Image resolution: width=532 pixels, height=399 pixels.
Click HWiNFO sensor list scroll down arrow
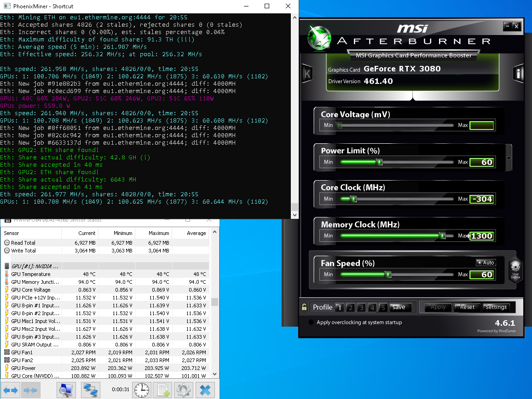(x=214, y=374)
